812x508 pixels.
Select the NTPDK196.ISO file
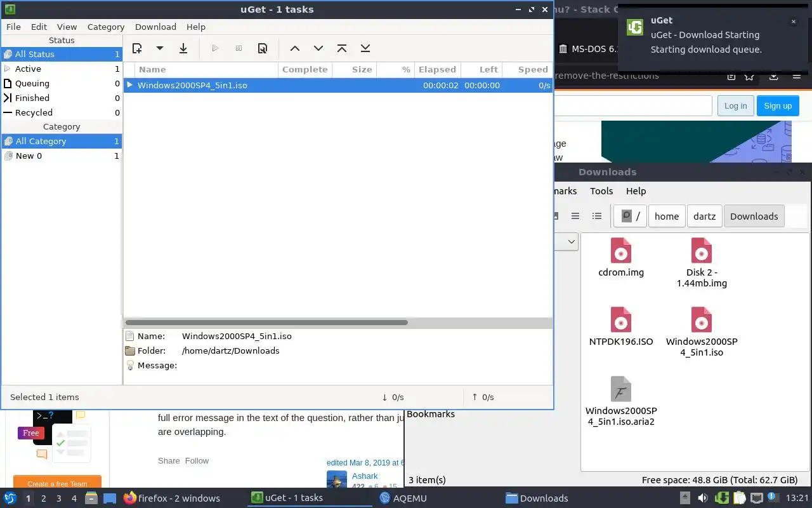coord(621,326)
